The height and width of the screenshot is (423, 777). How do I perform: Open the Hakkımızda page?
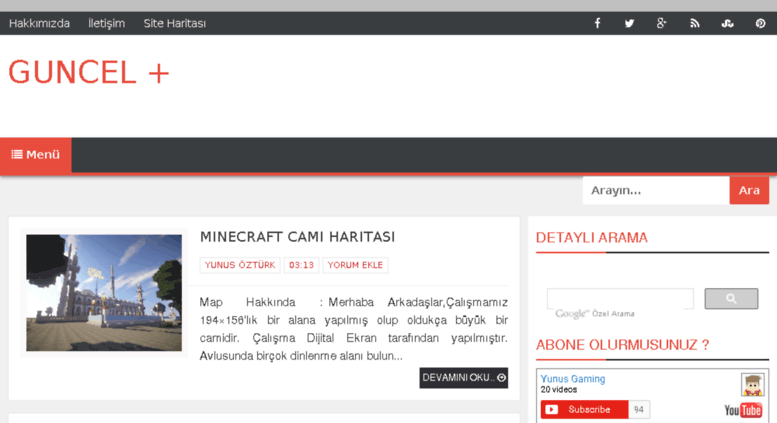click(x=39, y=23)
